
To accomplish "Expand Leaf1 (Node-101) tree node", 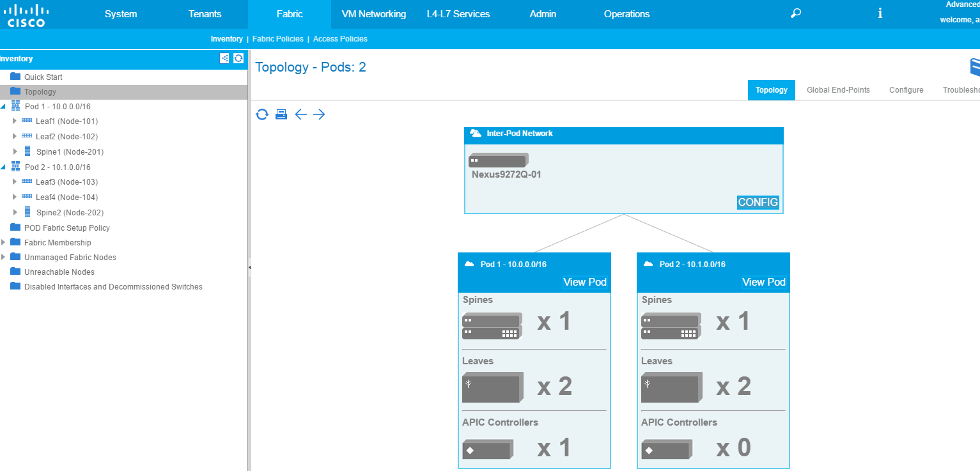I will [15, 121].
